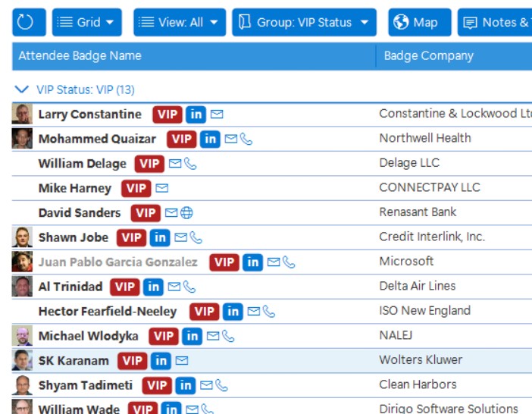Open David Sanders' website globe icon
Viewport: 532px width, 414px height.
(186, 213)
